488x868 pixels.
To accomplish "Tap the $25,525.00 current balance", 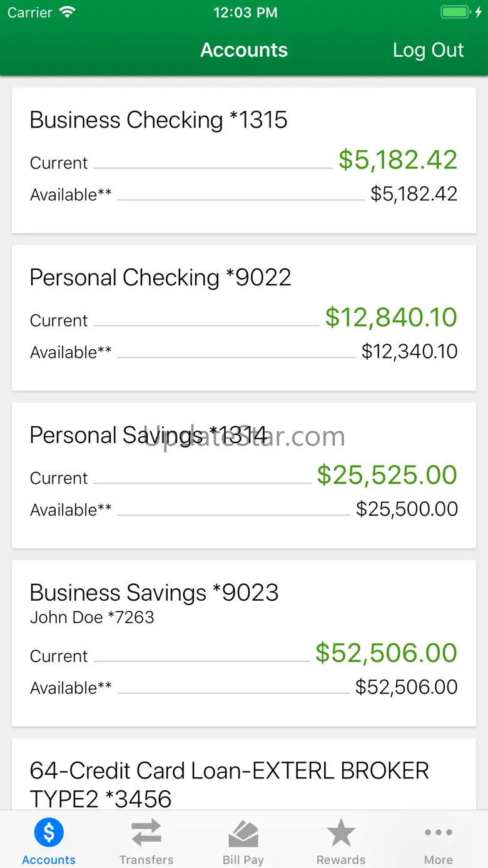I will (x=387, y=476).
